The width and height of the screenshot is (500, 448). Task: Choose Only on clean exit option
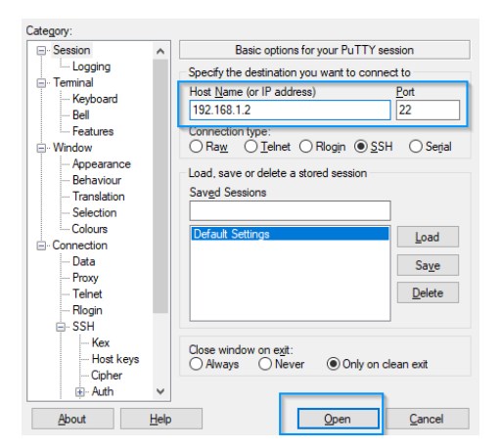(x=333, y=364)
